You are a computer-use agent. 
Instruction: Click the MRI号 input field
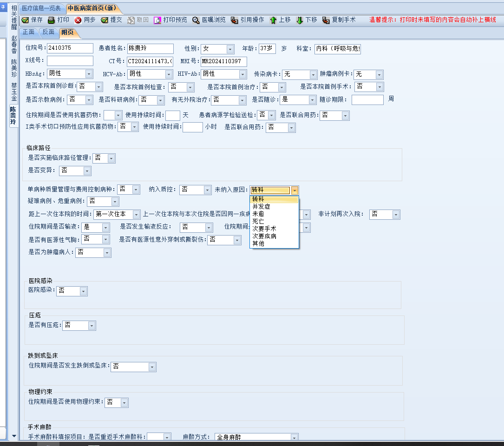point(224,61)
